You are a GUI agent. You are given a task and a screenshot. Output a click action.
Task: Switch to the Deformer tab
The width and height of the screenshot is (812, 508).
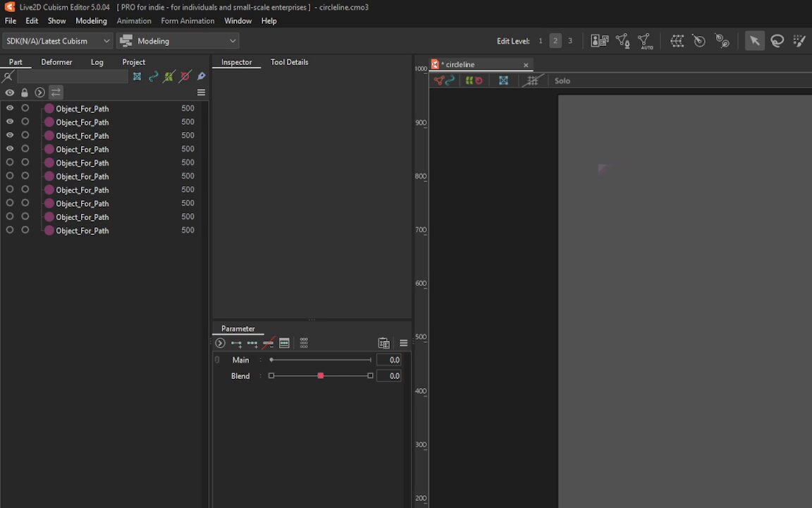[56, 62]
